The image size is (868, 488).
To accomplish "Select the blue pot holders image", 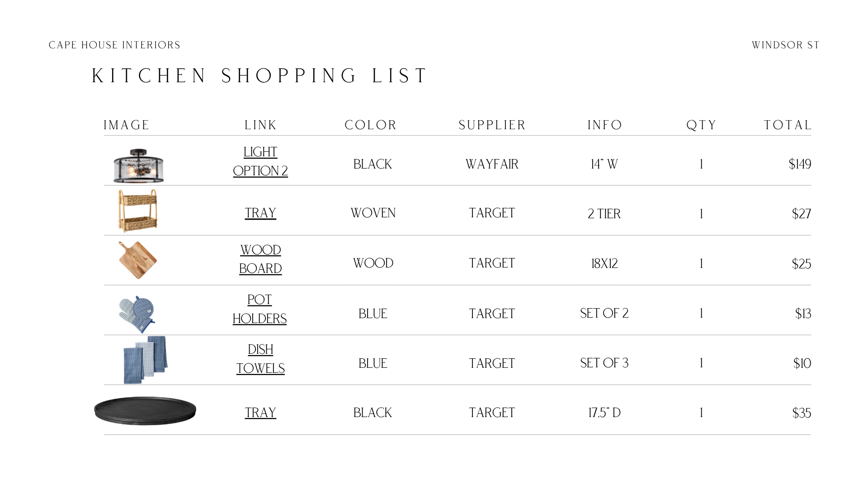I will [137, 314].
